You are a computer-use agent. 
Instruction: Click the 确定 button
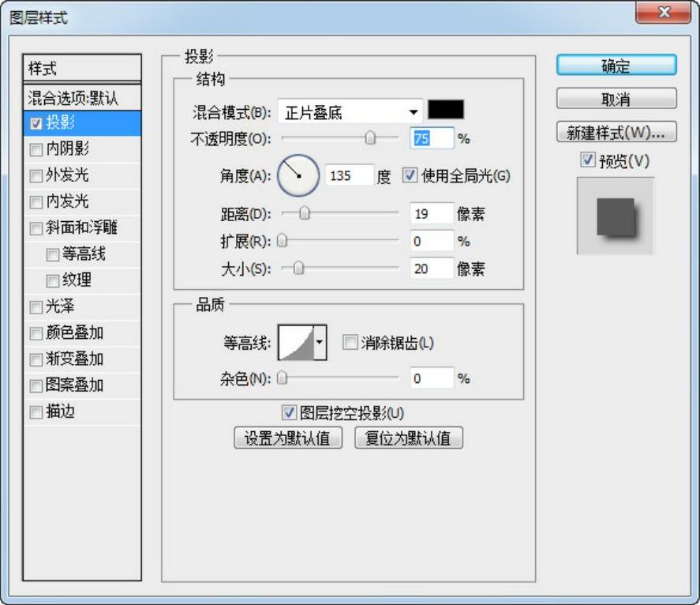tap(616, 66)
